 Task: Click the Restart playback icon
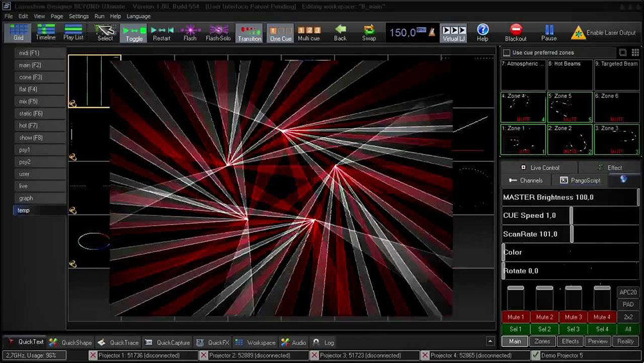(x=162, y=32)
